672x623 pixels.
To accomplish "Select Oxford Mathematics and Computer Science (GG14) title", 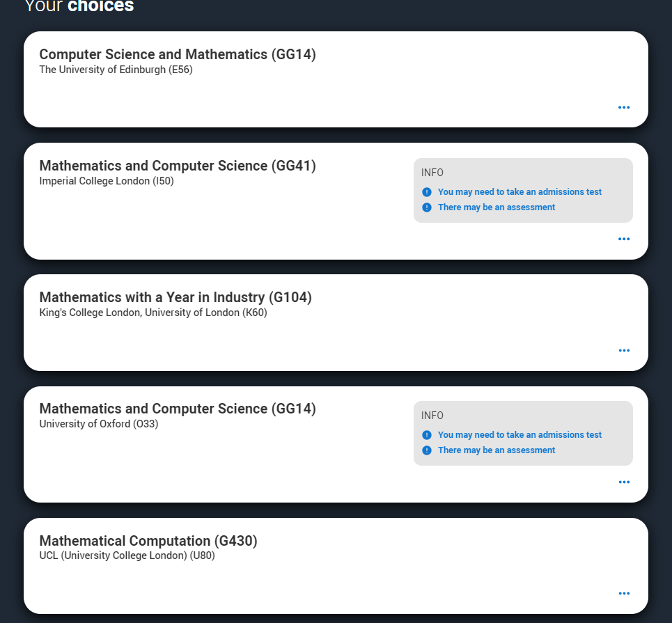I will pyautogui.click(x=178, y=409).
